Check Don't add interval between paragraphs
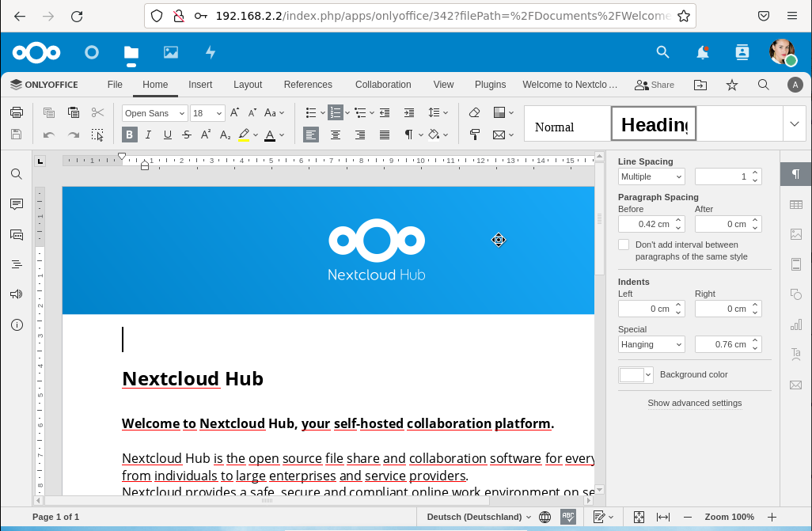Image resolution: width=812 pixels, height=531 pixels. [624, 245]
